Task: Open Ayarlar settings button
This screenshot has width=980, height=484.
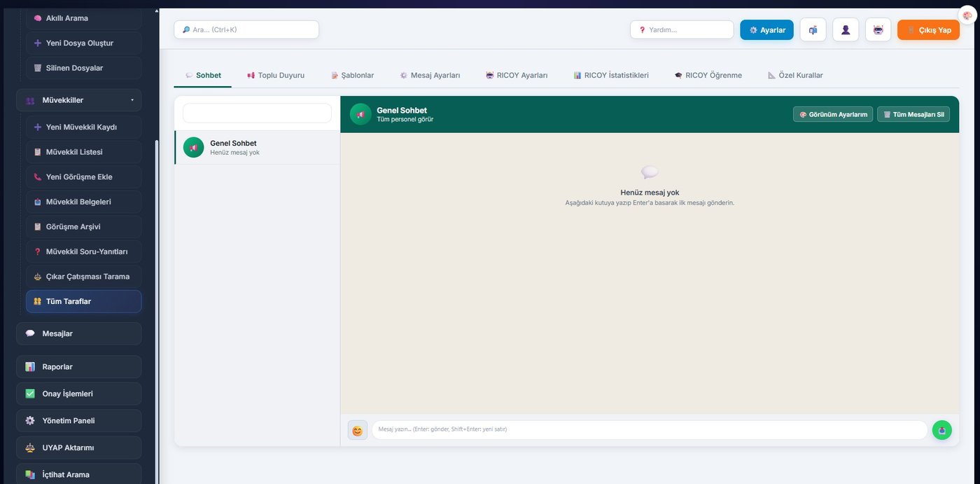Action: coord(766,30)
